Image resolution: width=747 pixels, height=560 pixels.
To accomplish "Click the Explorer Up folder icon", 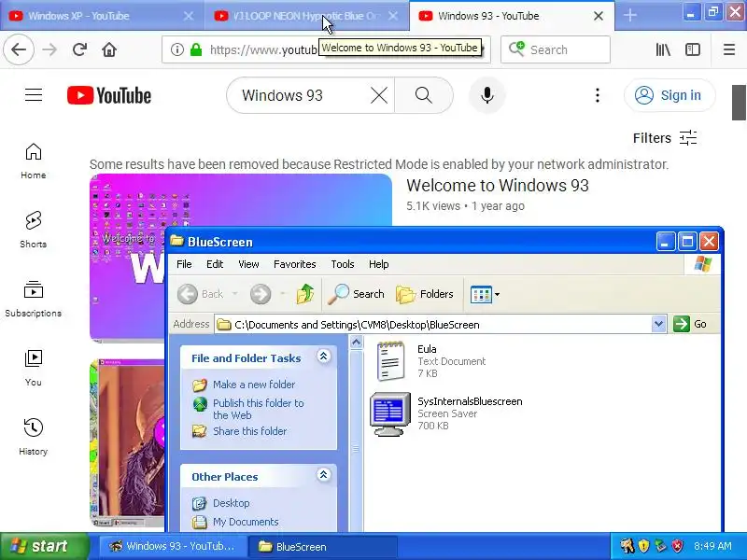I will [305, 294].
